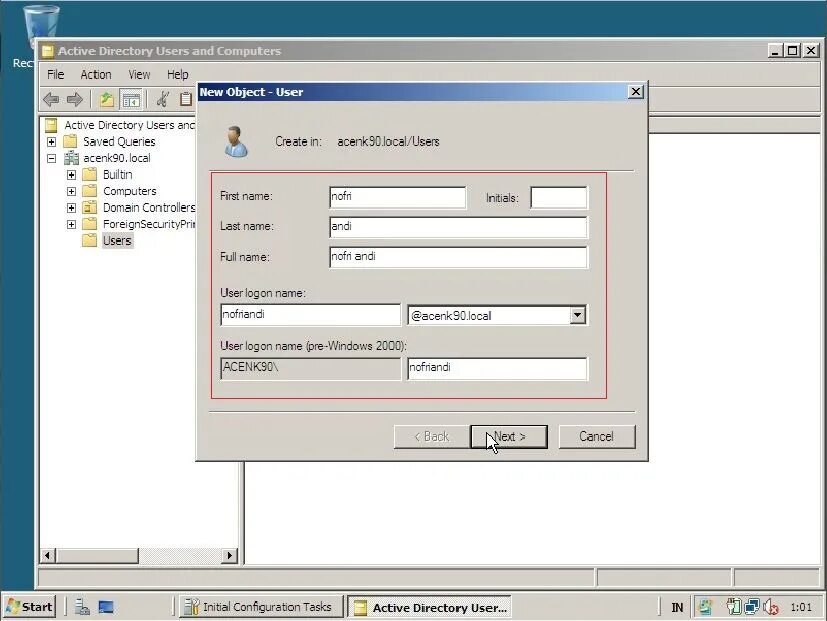Expand the Domain Controllers node

click(72, 208)
